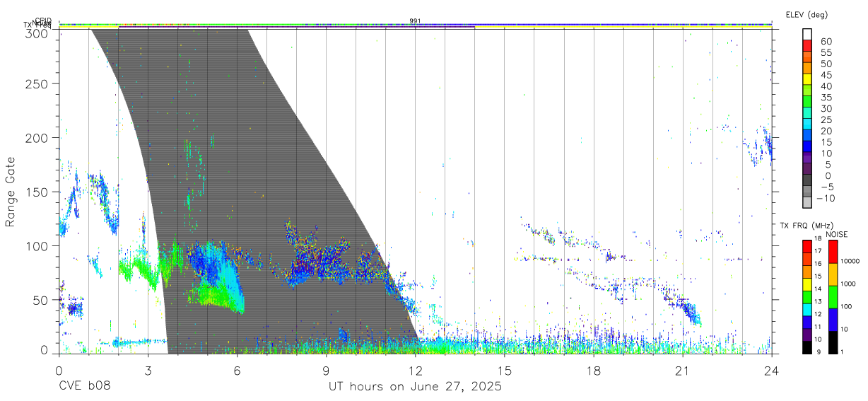Click the 'Range Gate' vertical axis title
This screenshot has width=868, height=401.
[11, 192]
